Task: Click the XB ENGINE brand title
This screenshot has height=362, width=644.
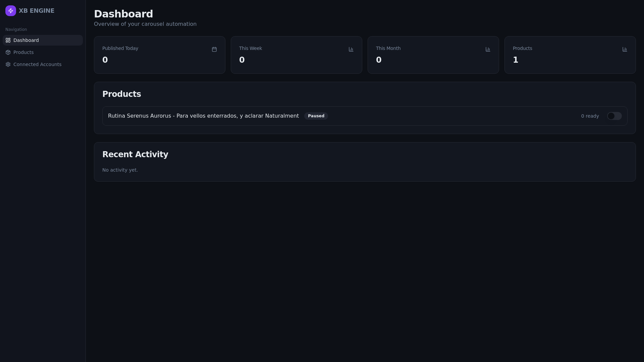Action: coord(37,11)
